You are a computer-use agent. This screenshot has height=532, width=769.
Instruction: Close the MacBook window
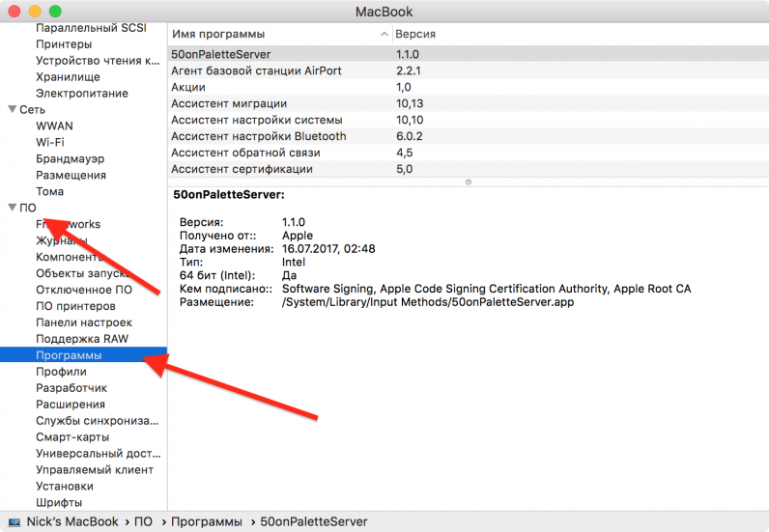tap(14, 11)
